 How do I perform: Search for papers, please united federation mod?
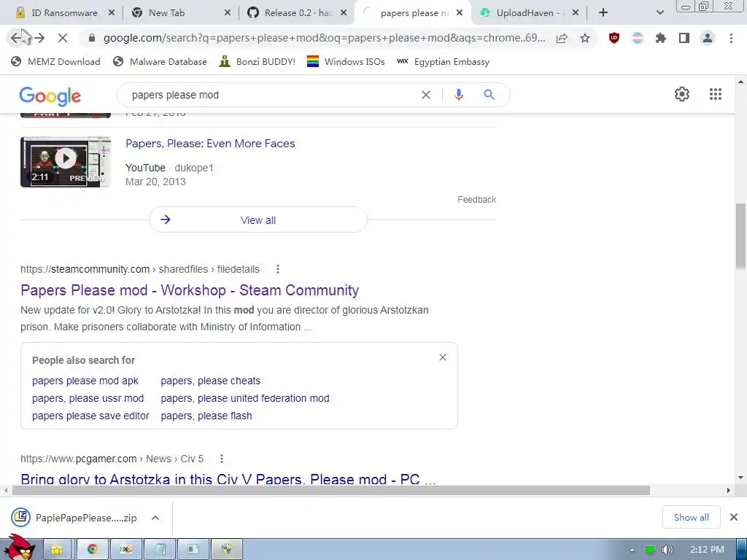245,398
